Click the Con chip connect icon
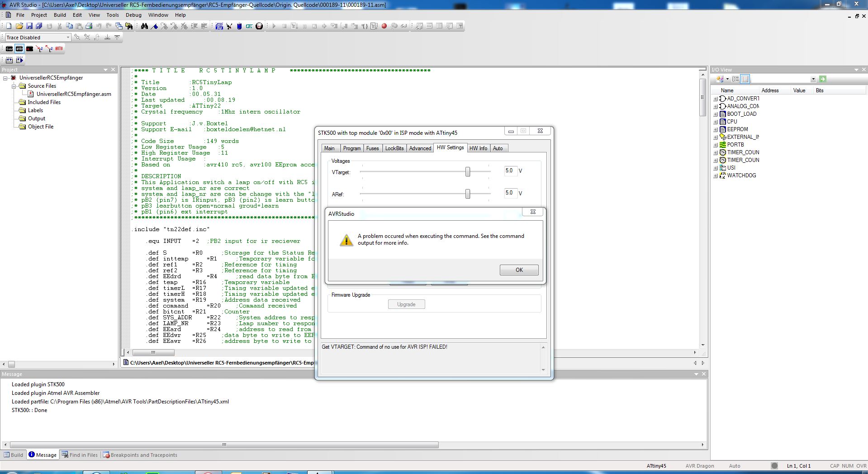The width and height of the screenshot is (868, 474). click(x=9, y=49)
